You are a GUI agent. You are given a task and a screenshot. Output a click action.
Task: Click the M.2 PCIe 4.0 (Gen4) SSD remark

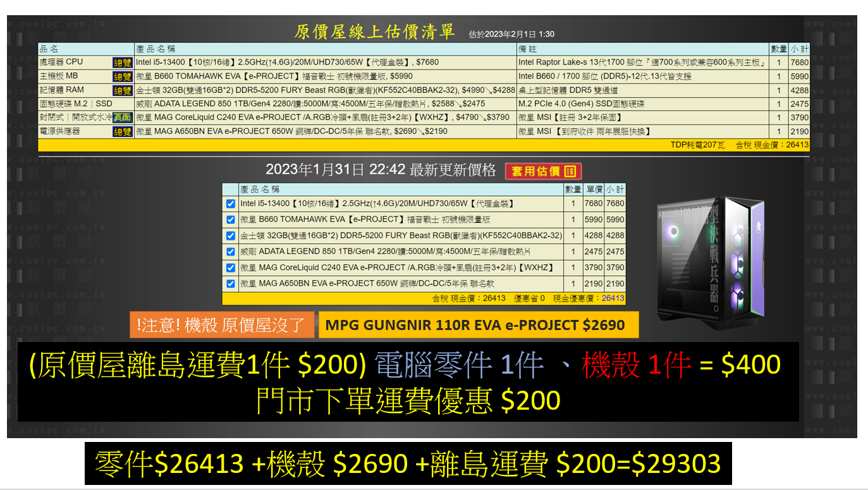582,104
